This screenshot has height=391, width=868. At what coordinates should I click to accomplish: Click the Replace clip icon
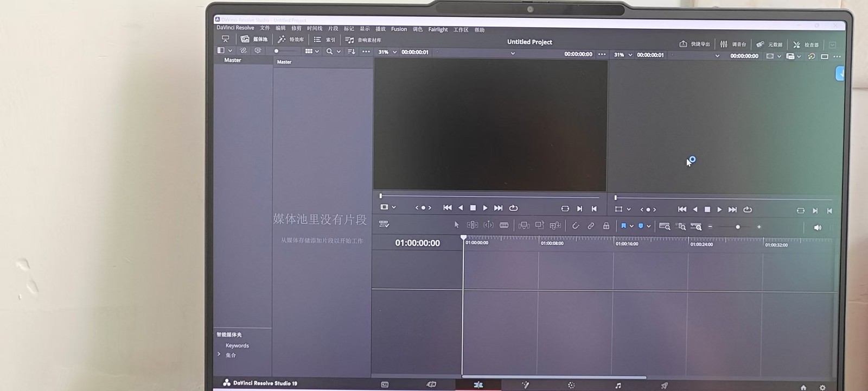point(555,225)
